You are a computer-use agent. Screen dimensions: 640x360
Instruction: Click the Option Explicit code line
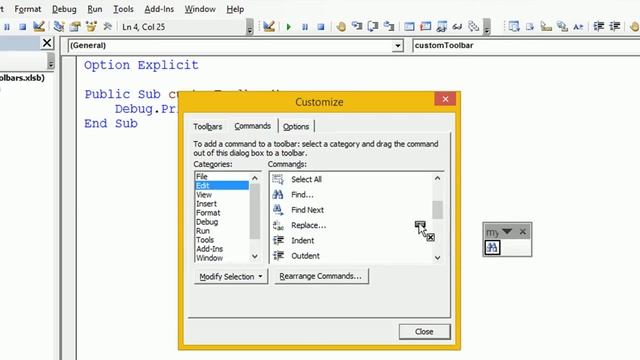tap(141, 65)
